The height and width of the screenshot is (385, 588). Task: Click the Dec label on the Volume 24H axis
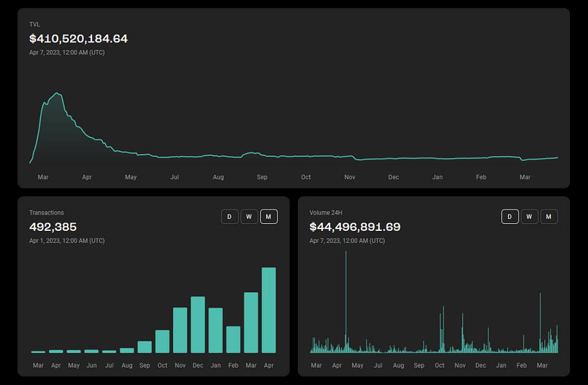[480, 366]
